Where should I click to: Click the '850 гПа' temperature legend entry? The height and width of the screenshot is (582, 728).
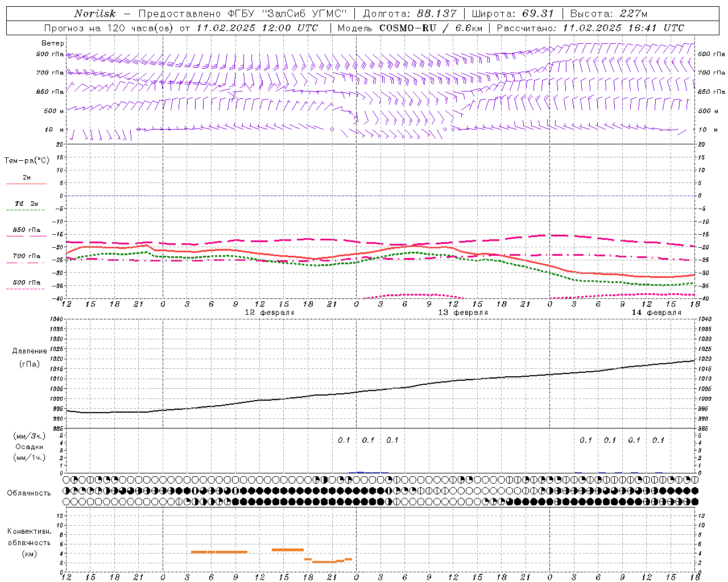pos(27,230)
